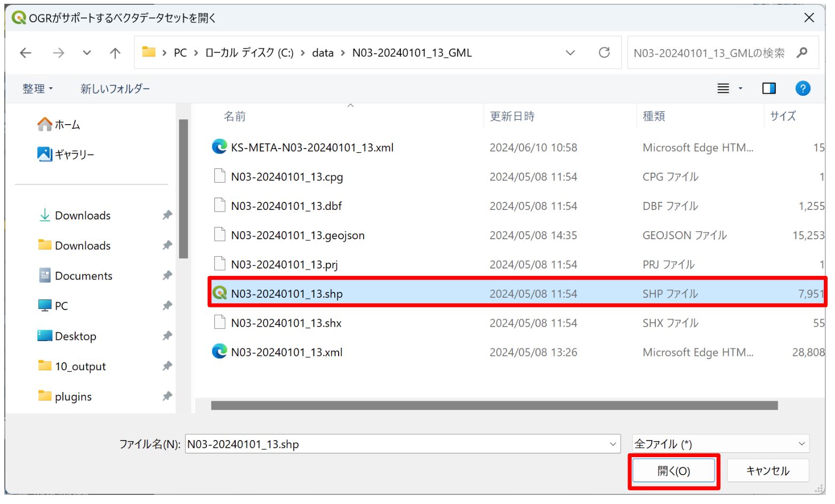Open the 全ファイル (*) file type dropdown
The image size is (835, 504).
click(720, 444)
